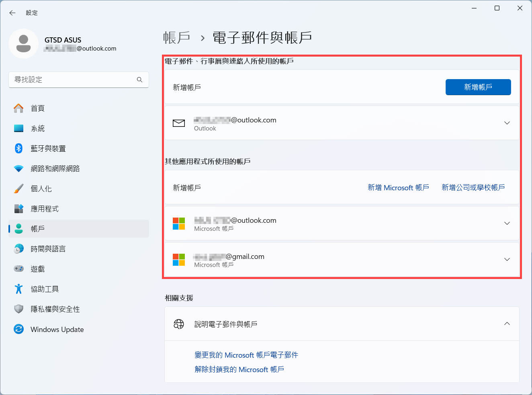Open 遊戲 settings

(x=79, y=269)
